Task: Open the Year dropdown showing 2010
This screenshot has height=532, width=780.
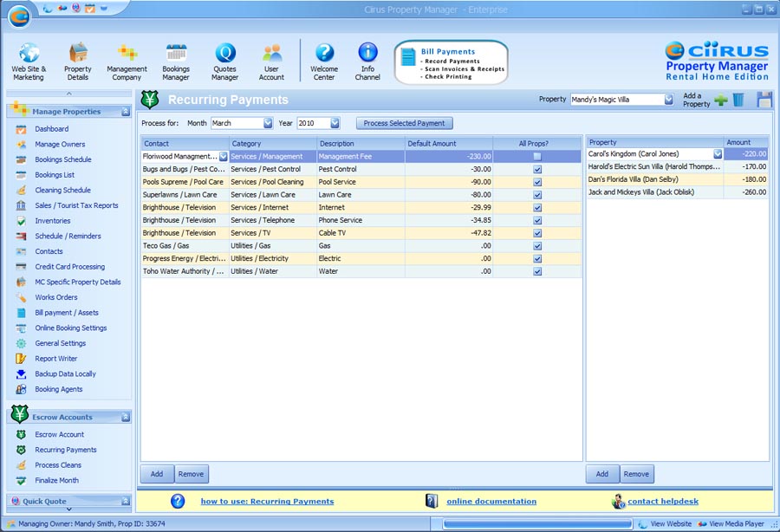Action: (335, 123)
